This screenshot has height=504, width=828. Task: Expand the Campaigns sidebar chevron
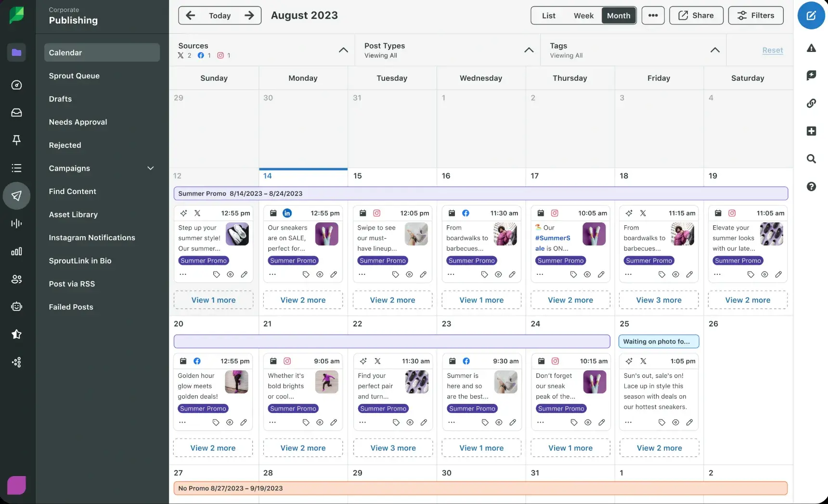point(151,168)
